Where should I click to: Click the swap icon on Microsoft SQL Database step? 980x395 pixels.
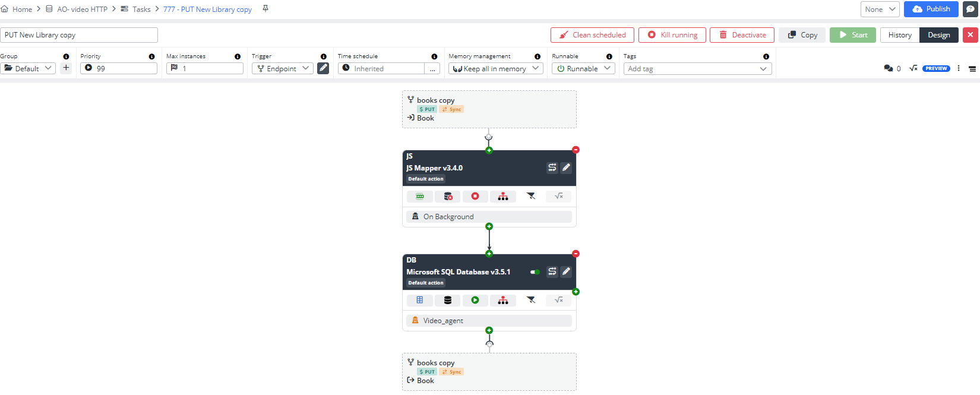[x=552, y=272]
